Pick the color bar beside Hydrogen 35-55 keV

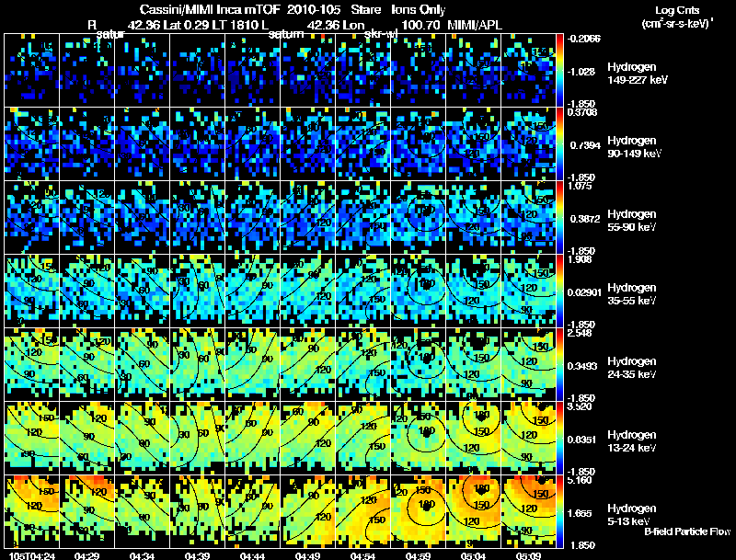click(x=559, y=291)
